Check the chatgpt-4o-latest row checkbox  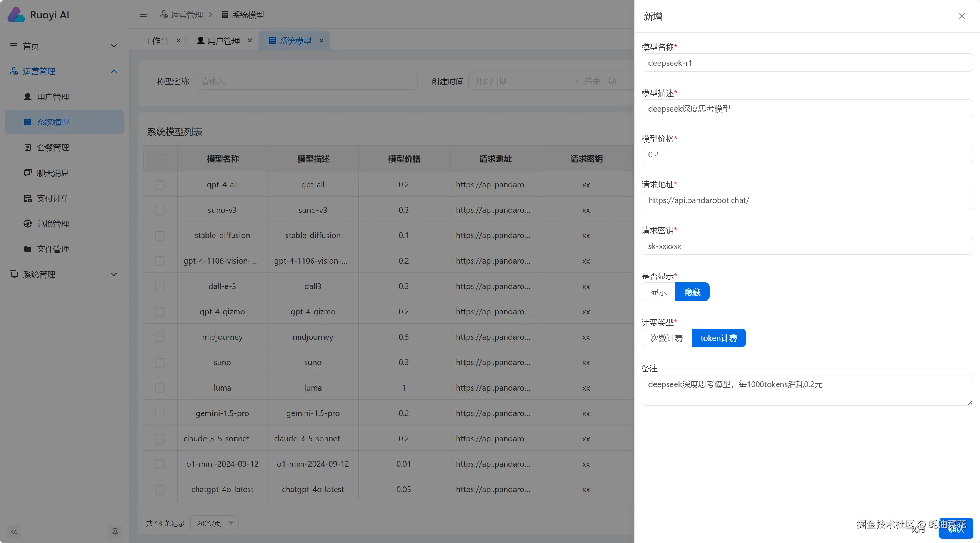[x=160, y=490]
